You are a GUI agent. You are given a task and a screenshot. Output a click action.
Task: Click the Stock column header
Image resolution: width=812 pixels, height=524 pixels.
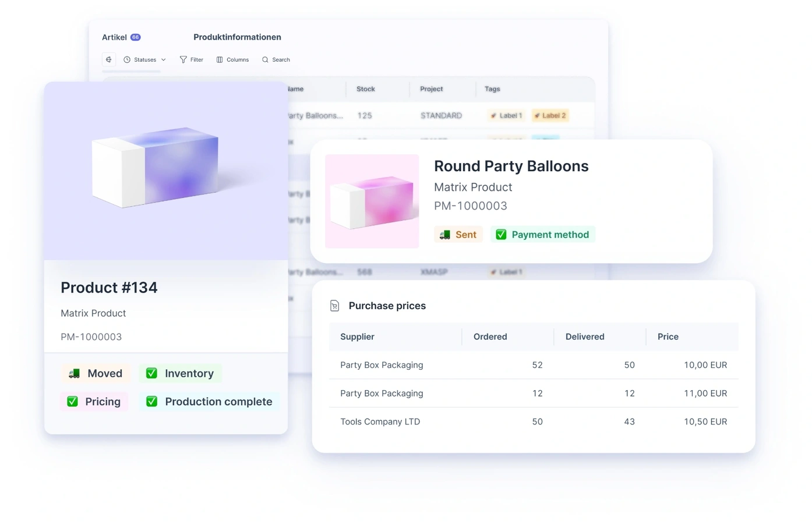(x=366, y=89)
